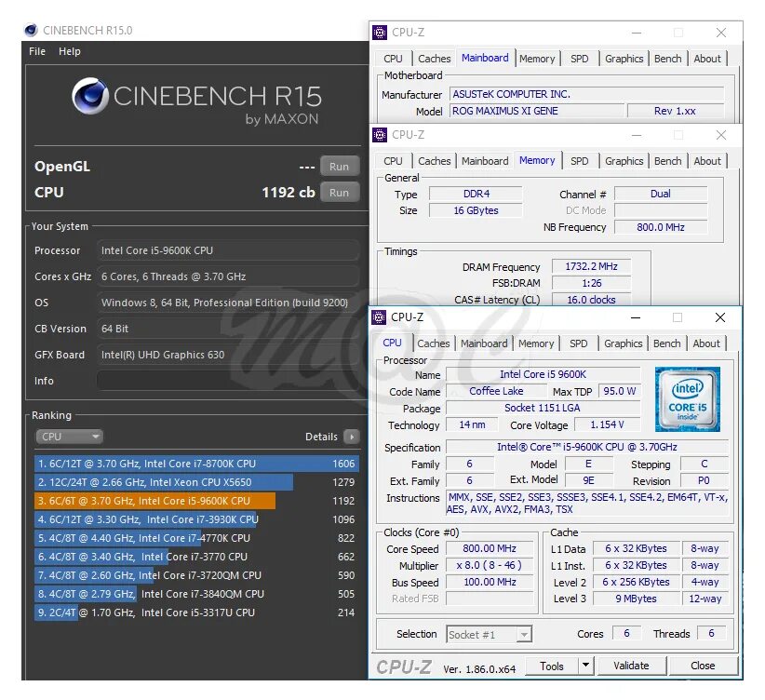Image resolution: width=765 pixels, height=700 pixels.
Task: Click the Package value Socket 1151 LGA
Action: point(543,408)
